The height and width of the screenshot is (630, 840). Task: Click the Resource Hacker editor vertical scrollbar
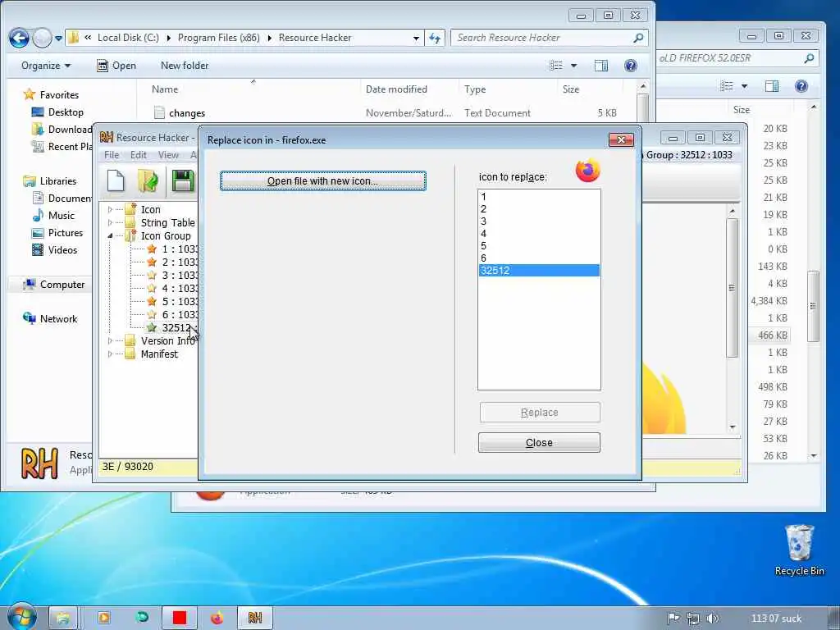(733, 319)
